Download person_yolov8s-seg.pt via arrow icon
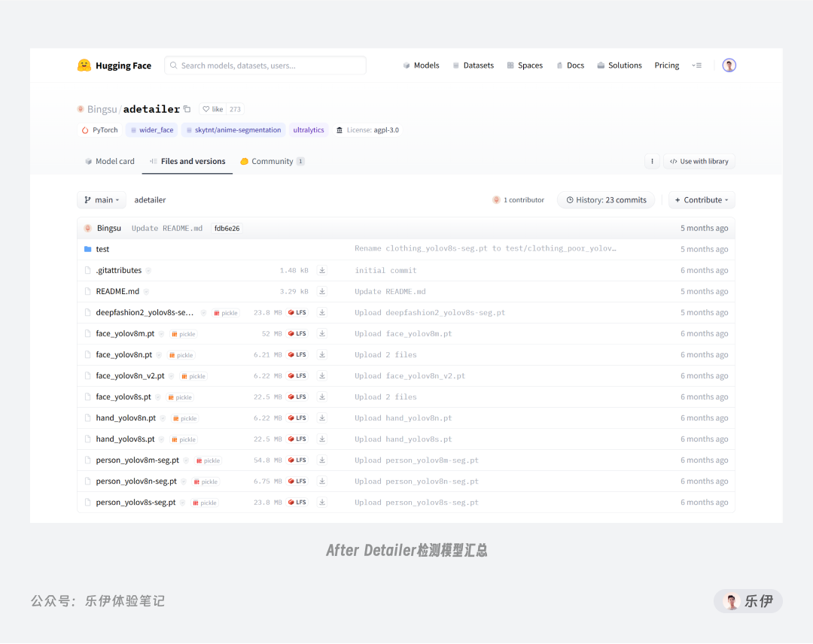Screen dimensions: 813x644 tap(322, 502)
